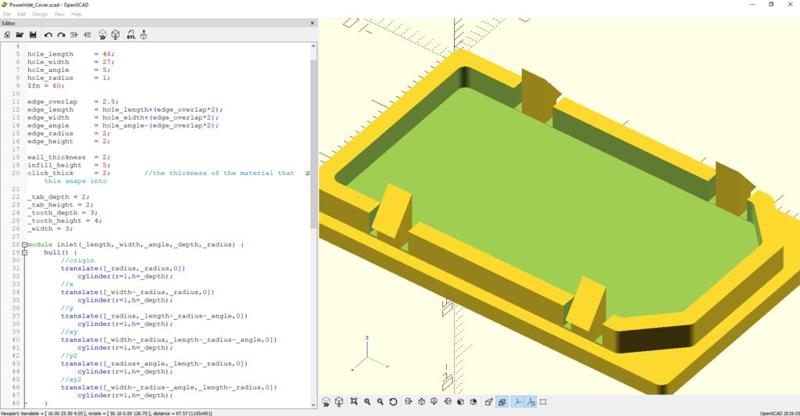This screenshot has width=800, height=416.
Task: Save the file using the floppy disk icon
Action: coord(33,35)
